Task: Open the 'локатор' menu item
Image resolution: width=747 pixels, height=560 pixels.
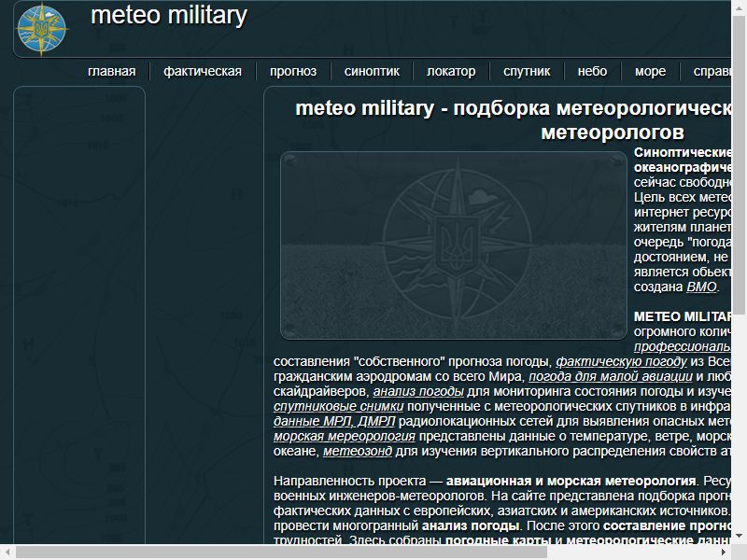Action: point(451,72)
